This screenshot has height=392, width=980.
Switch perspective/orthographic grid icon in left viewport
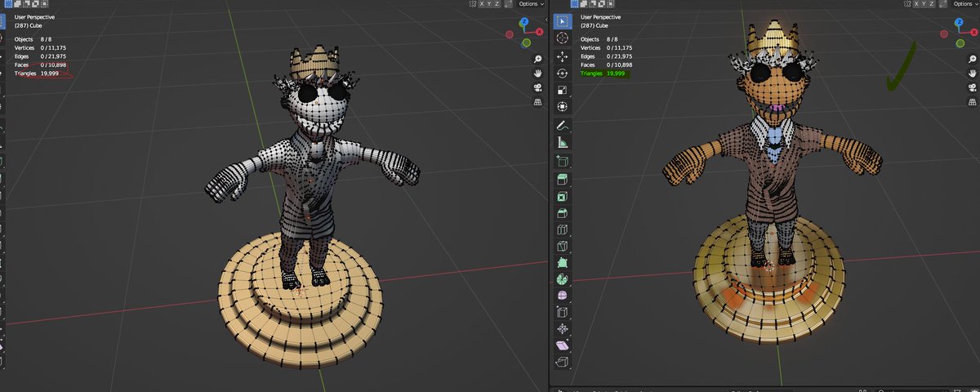click(x=538, y=102)
